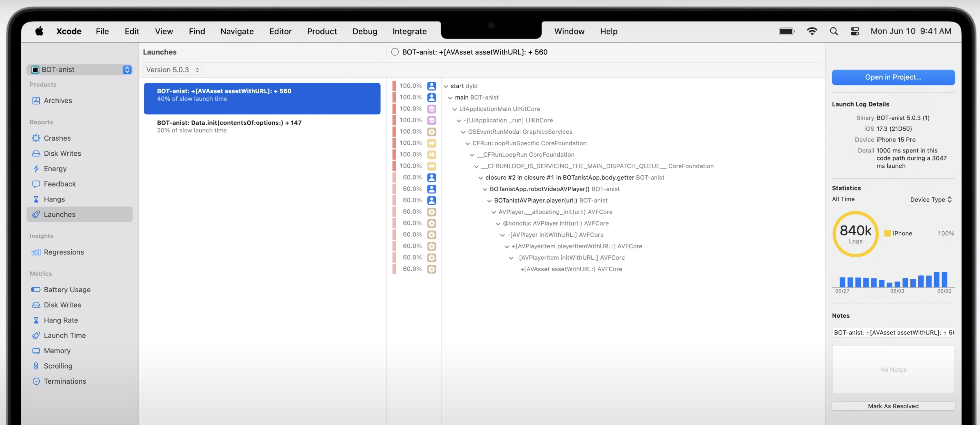
Task: Open Spotlight search in menu bar
Action: (834, 31)
